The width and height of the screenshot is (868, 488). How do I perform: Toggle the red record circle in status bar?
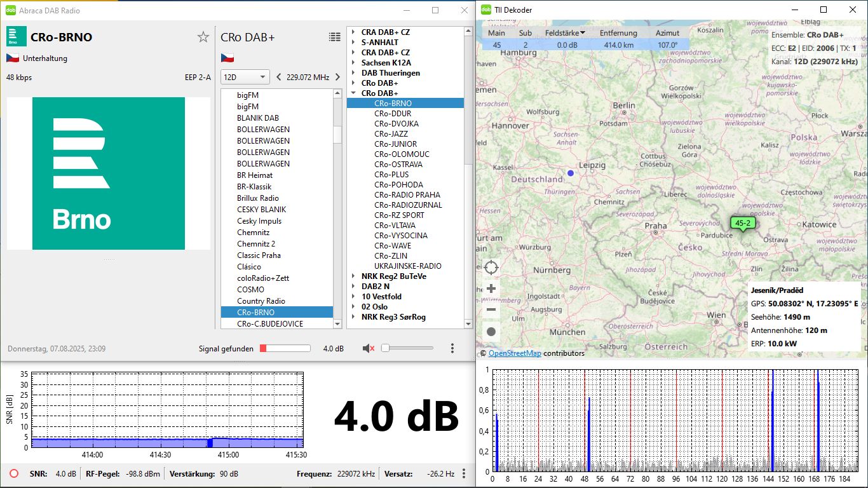pyautogui.click(x=14, y=473)
